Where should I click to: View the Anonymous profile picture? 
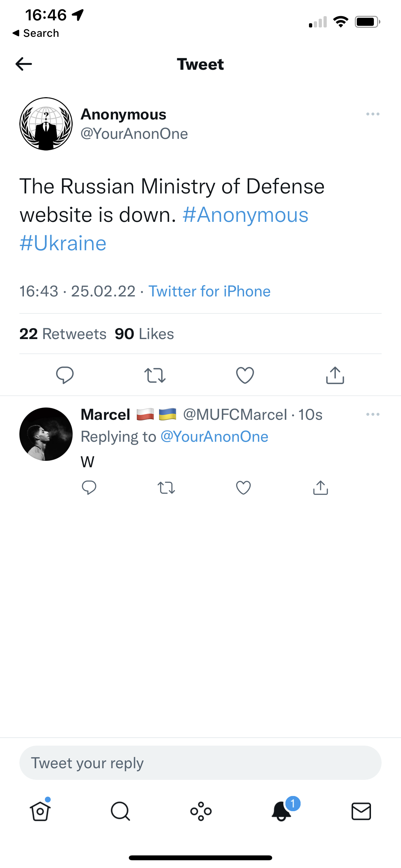46,124
